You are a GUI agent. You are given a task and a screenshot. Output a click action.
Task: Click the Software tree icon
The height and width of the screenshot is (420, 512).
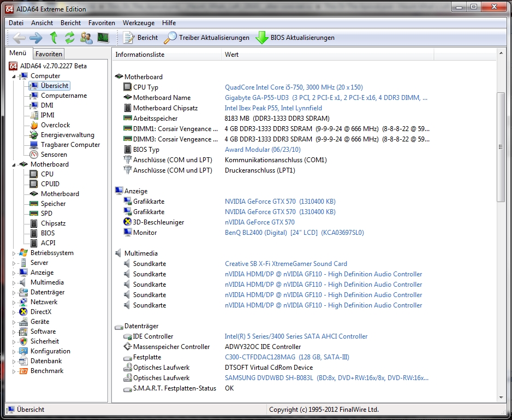point(23,332)
